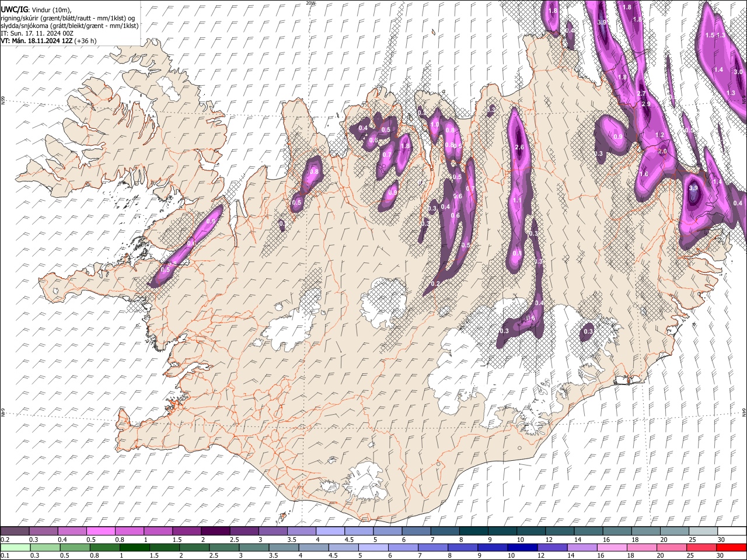
Task: Click the 'UWC/IG: Vindur (10m)' title line
Action: click(36, 10)
